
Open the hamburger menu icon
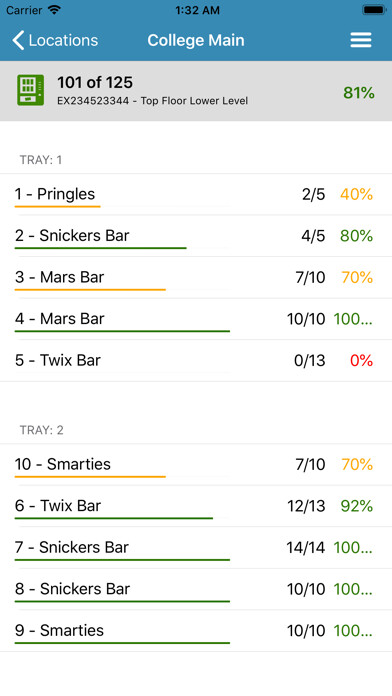tap(360, 40)
